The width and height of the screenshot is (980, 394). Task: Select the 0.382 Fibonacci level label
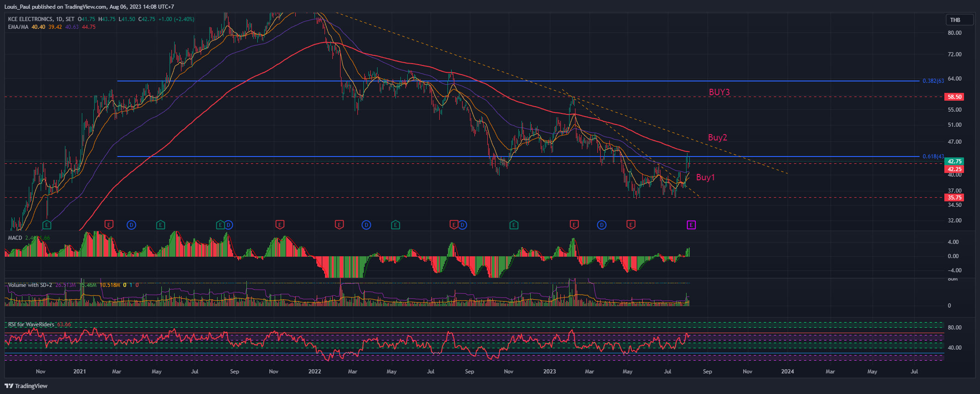[933, 81]
